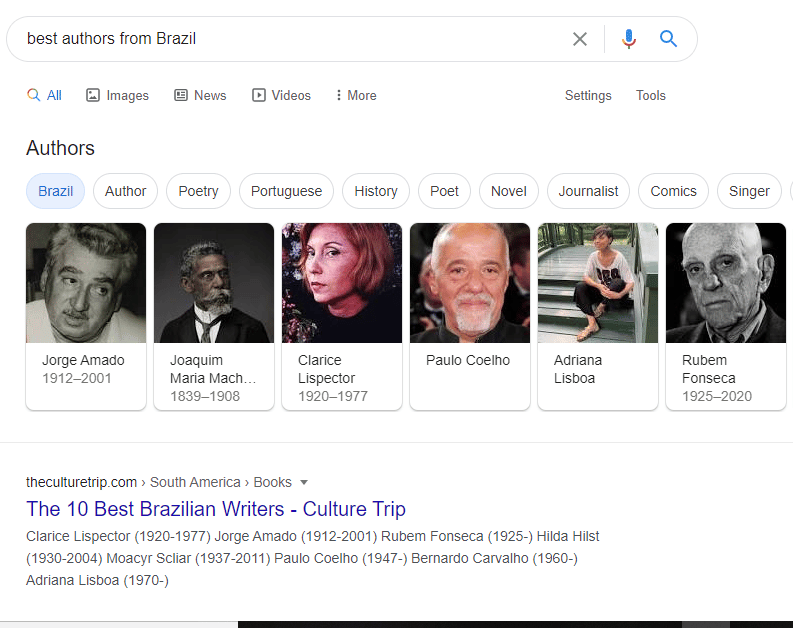The height and width of the screenshot is (628, 793).
Task: Open the Images results tab
Action: click(117, 96)
